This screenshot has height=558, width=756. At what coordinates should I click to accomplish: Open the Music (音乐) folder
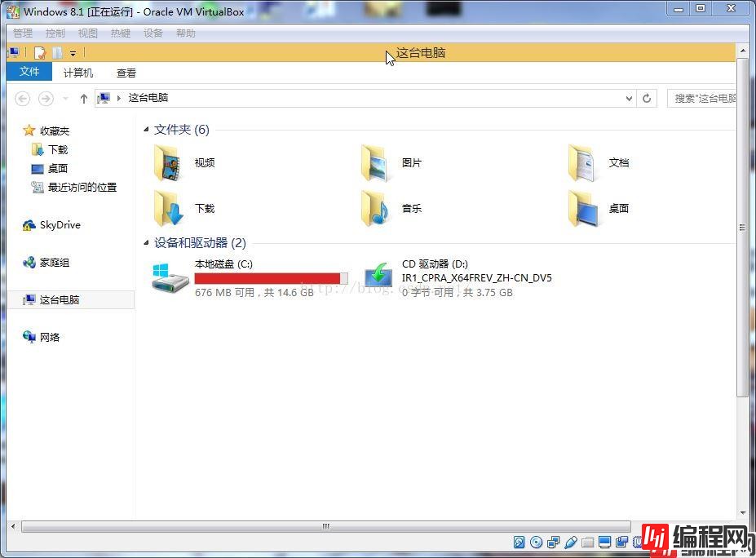pyautogui.click(x=376, y=209)
